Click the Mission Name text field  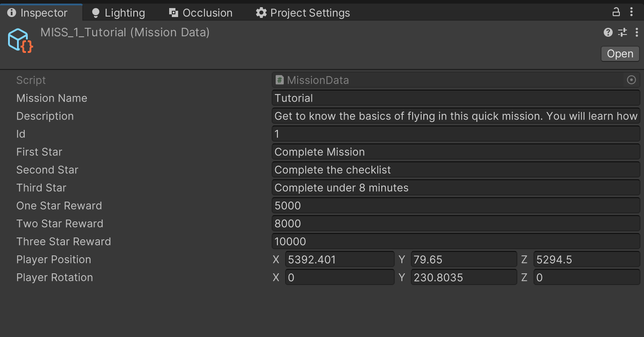[x=456, y=98]
